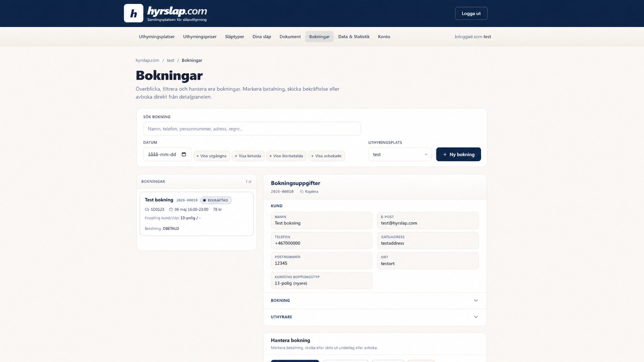Click the 13-polig (nyare) kopplingstyp value

[x=291, y=284]
